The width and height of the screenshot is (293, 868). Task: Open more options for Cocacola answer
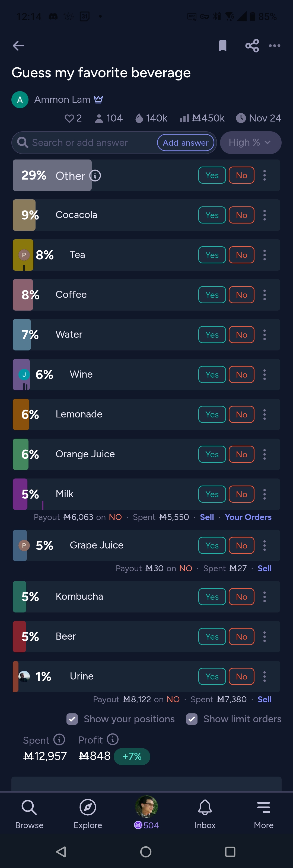coord(265,215)
